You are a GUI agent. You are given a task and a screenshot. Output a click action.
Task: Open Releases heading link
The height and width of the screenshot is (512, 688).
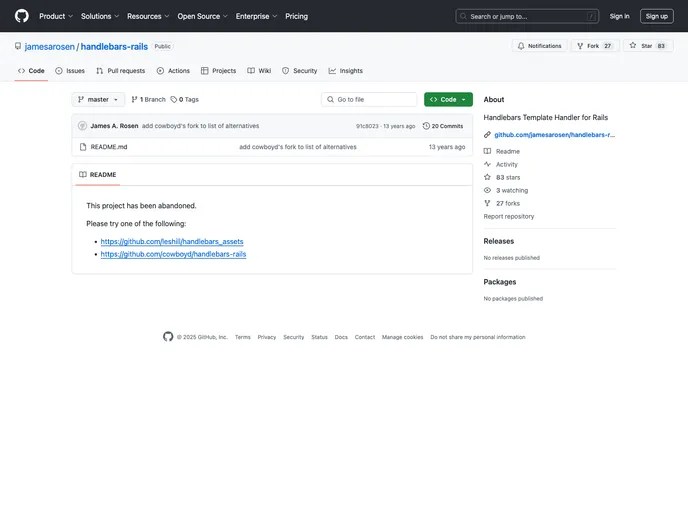click(x=498, y=241)
